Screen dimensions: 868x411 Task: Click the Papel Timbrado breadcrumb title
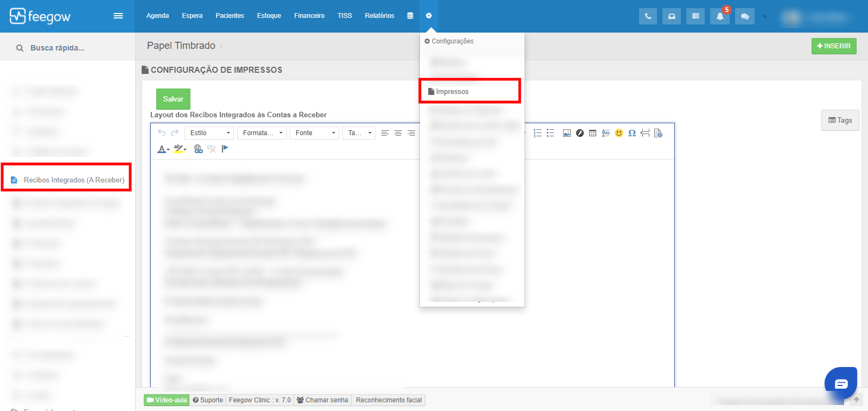[x=181, y=46]
